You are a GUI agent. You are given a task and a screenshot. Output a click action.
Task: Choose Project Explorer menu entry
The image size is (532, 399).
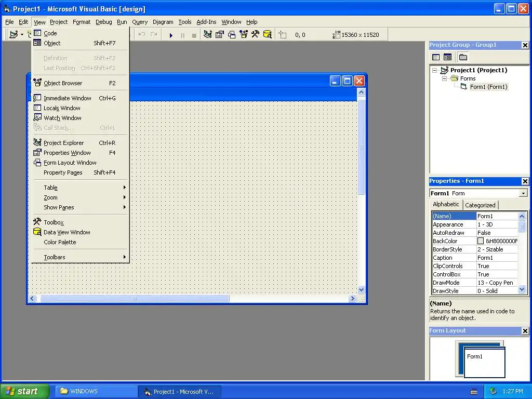tap(80, 143)
